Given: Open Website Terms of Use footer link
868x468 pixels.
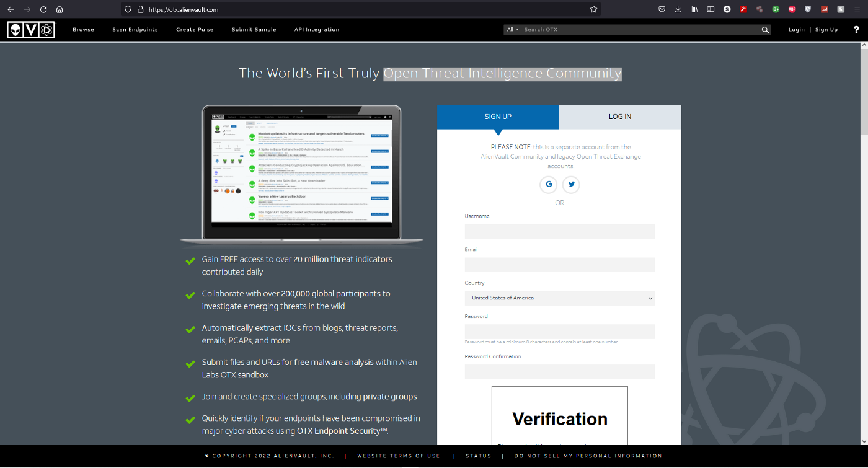Looking at the screenshot, I should [399, 456].
